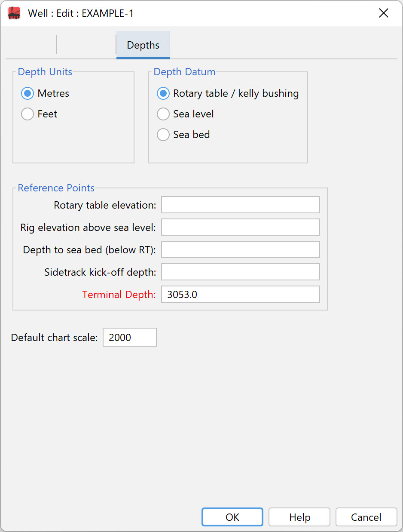The image size is (403, 532).
Task: Click the red rig app icon in title bar
Action: pos(14,13)
